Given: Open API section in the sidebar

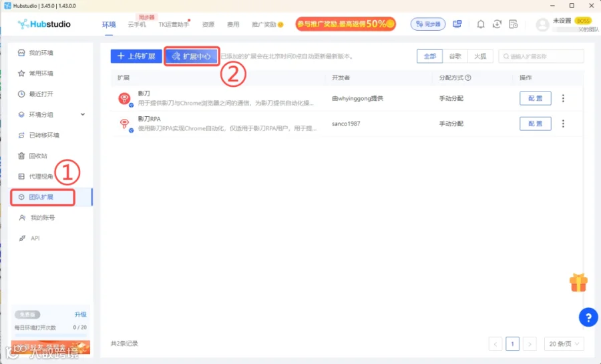Looking at the screenshot, I should 29,238.
